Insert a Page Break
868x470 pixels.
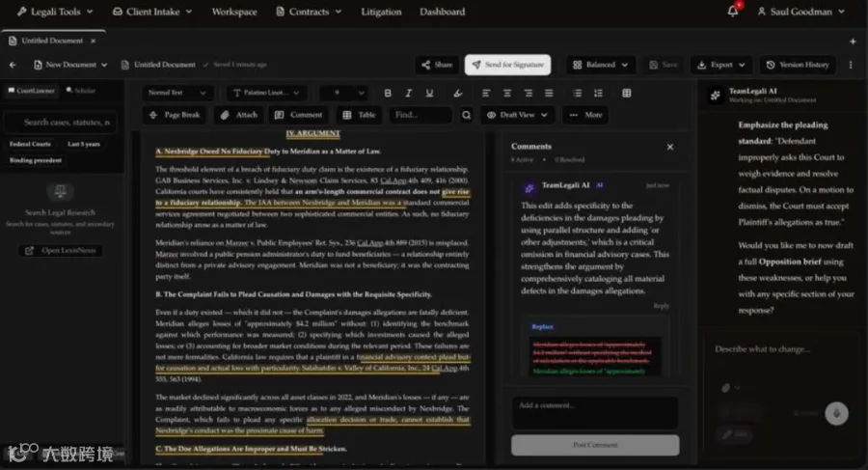click(x=175, y=115)
